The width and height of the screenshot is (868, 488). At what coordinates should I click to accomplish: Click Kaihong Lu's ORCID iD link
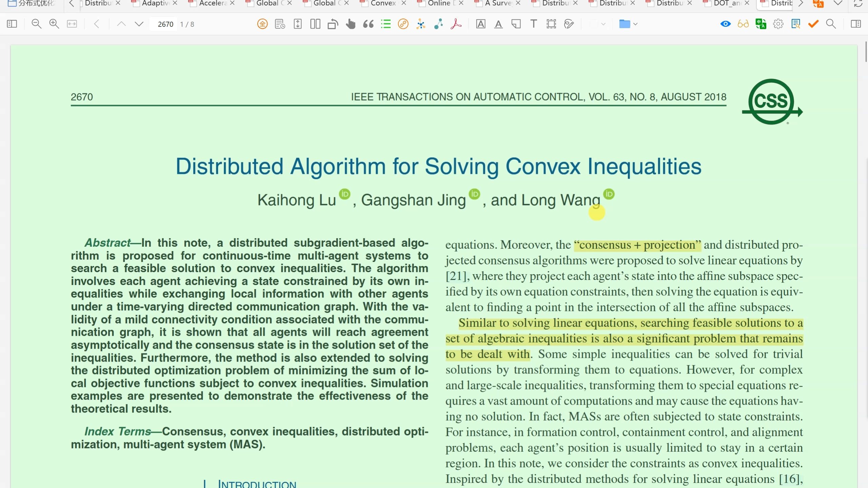tap(344, 194)
